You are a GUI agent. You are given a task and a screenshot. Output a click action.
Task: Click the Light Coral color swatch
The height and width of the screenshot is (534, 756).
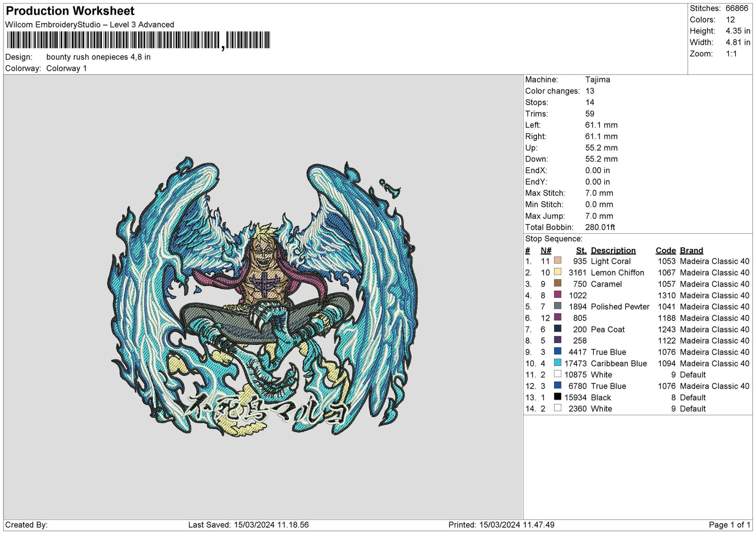[x=558, y=260]
